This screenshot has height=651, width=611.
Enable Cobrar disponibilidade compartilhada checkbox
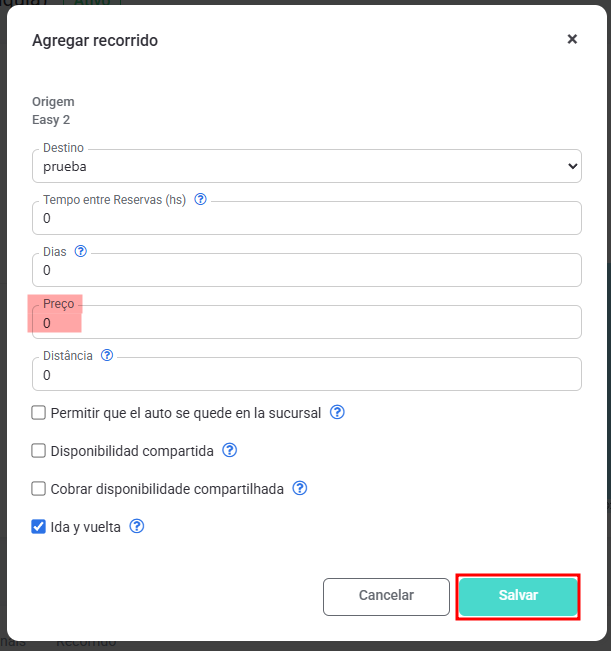click(39, 488)
